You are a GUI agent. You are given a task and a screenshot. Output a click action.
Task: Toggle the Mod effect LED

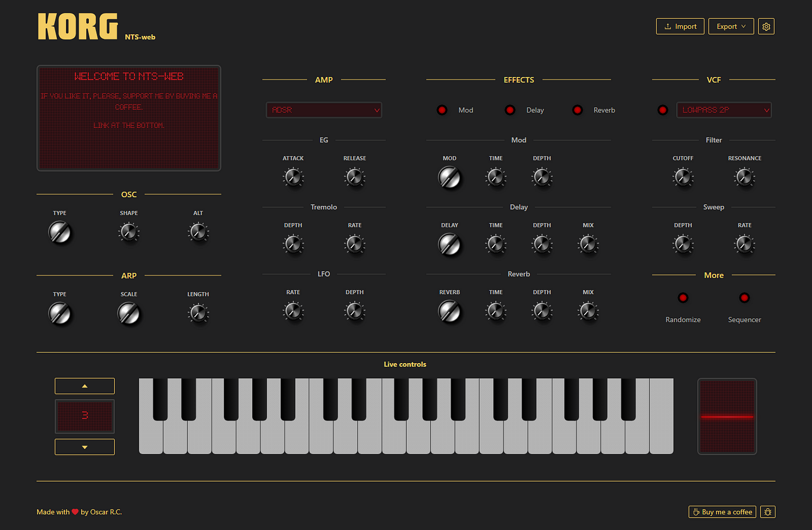tap(442, 110)
